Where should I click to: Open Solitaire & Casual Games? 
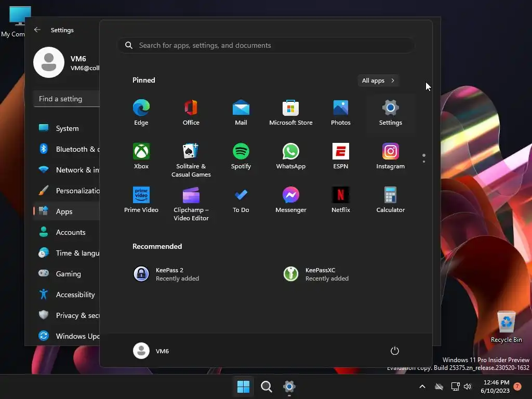[191, 160]
